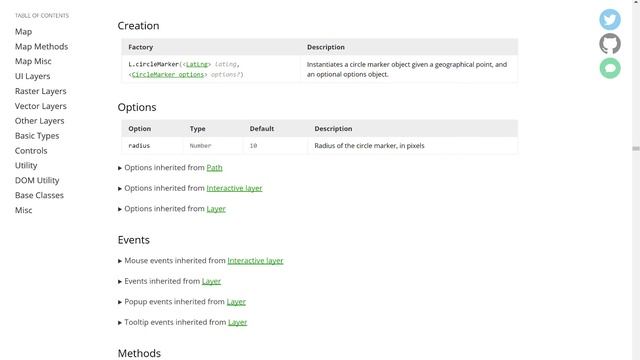Expand Events inherited from Layer
Viewport: 640px width, 360px height.
click(x=169, y=281)
